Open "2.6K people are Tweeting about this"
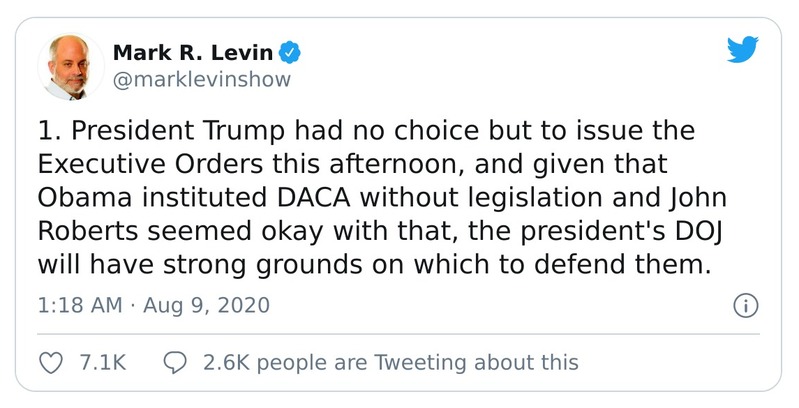This screenshot has height=408, width=799. pyautogui.click(x=390, y=362)
